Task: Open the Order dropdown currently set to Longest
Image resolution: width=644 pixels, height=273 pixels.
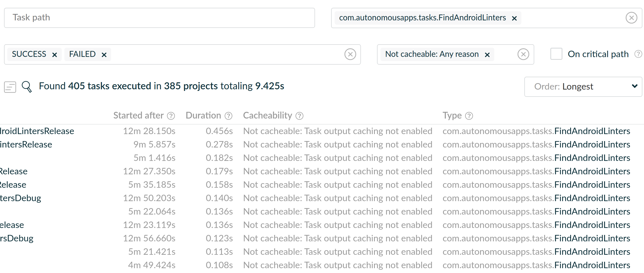Action: pyautogui.click(x=583, y=87)
